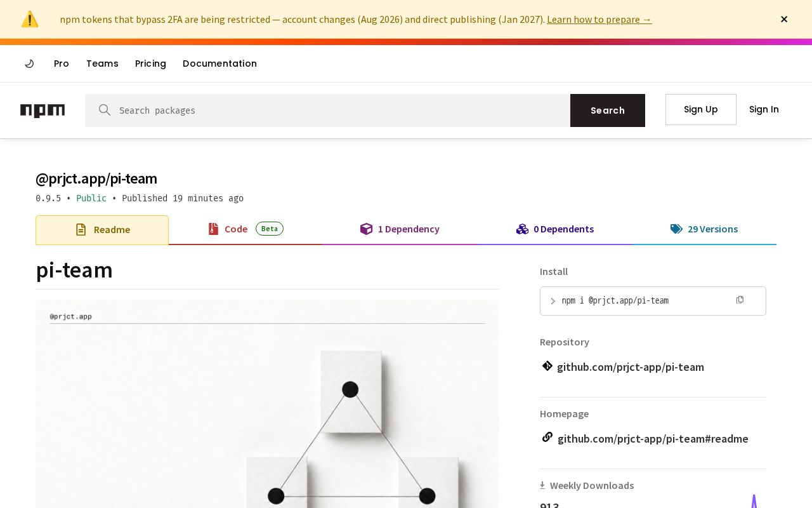Click the homepage chain link icon
The image size is (812, 508).
coord(547,437)
